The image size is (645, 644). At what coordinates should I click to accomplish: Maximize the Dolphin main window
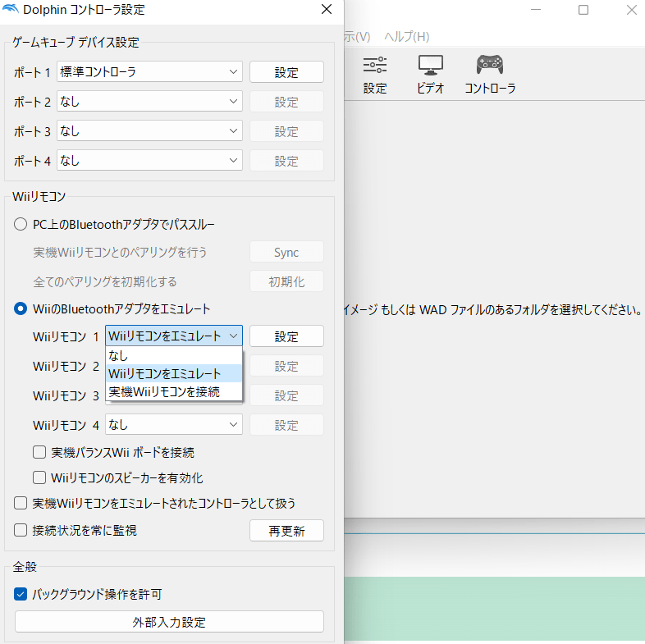583,10
